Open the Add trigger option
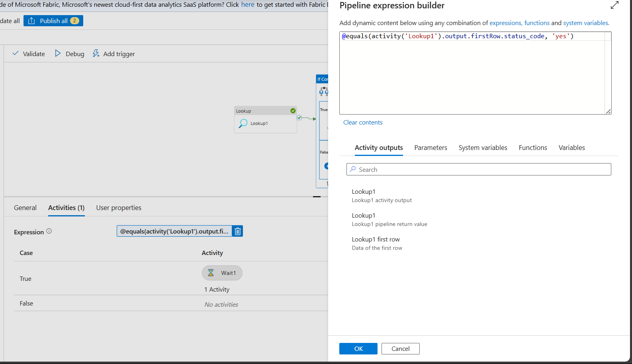This screenshot has height=364, width=632. point(114,54)
